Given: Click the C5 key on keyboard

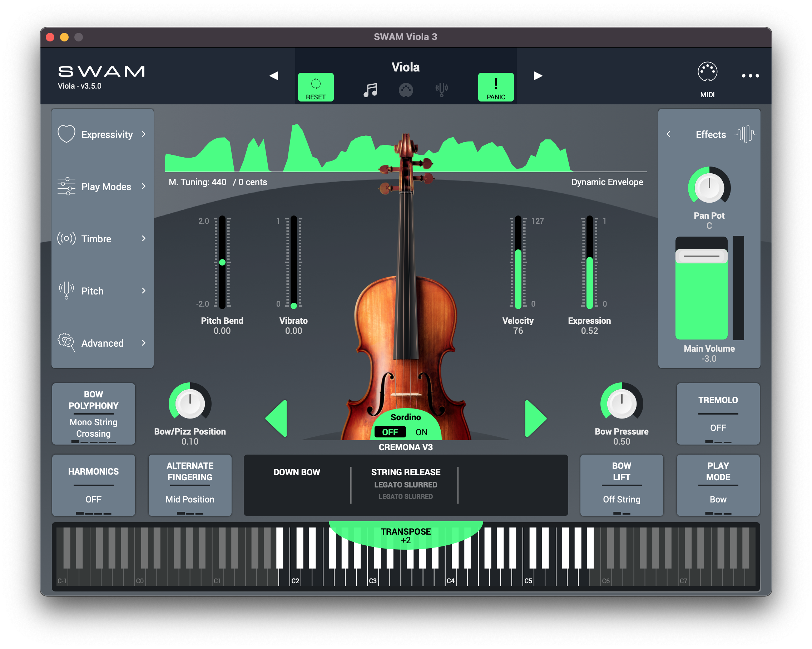Looking at the screenshot, I should pos(528,576).
